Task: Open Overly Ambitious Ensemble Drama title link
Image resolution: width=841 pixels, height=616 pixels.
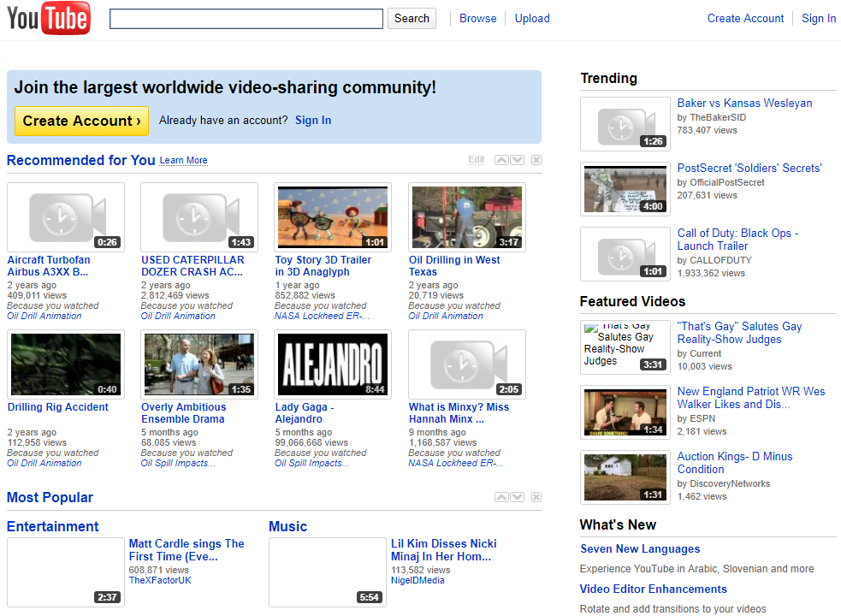Action: pyautogui.click(x=183, y=412)
